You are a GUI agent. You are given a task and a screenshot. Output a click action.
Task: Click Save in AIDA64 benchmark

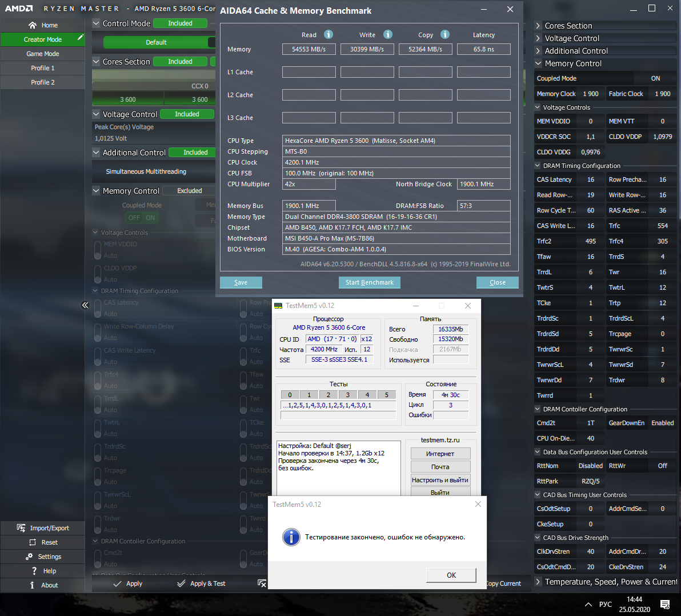241,282
